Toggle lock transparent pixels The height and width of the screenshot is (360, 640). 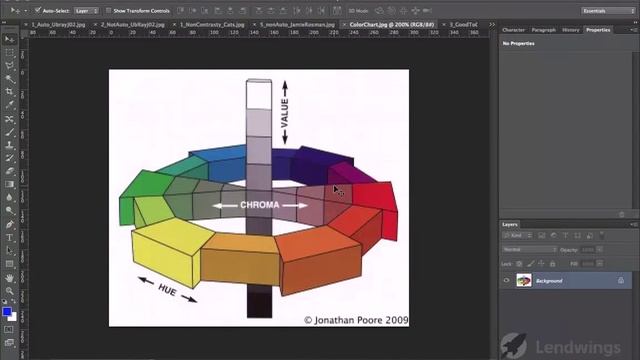(519, 264)
